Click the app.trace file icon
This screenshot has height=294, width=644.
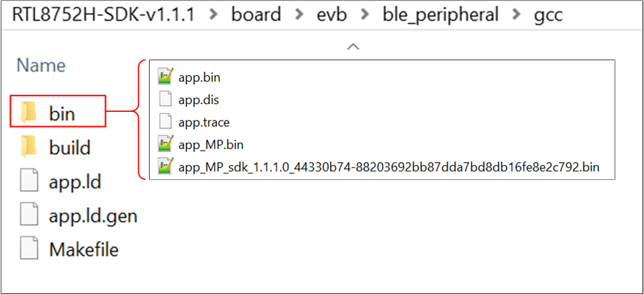tap(165, 122)
